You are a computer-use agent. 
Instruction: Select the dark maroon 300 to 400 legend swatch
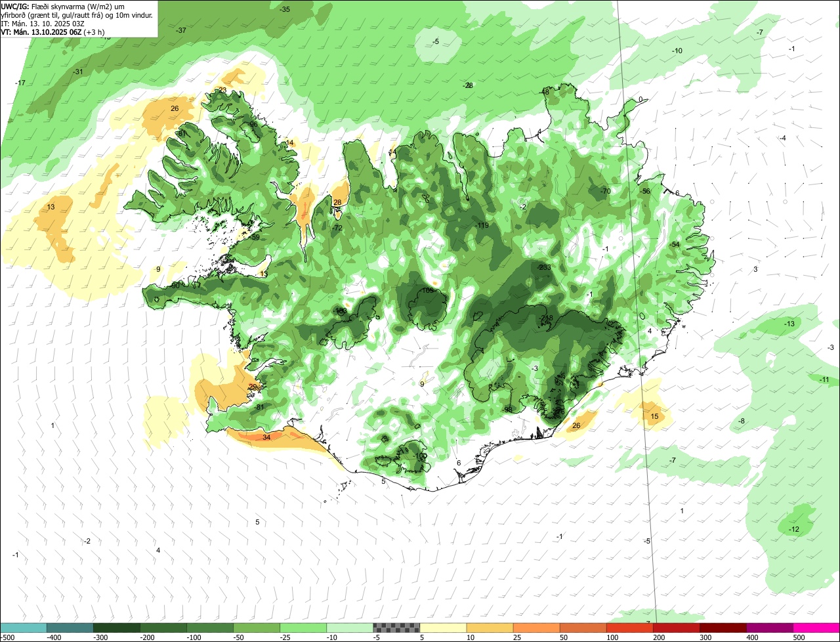pyautogui.click(x=723, y=628)
